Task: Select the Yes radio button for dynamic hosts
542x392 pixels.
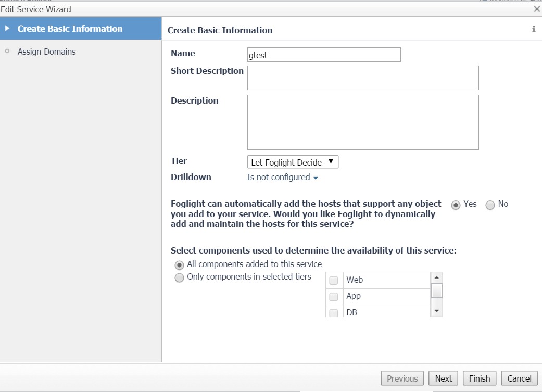Action: pos(456,205)
